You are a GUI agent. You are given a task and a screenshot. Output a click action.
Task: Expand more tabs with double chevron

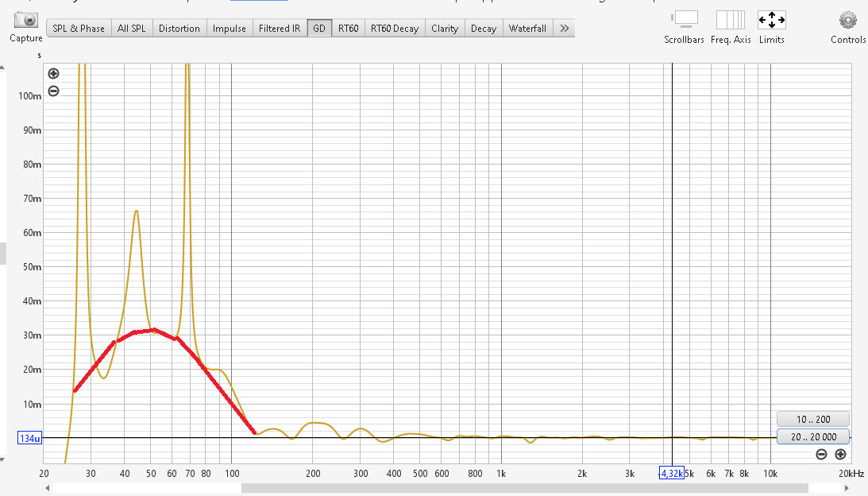(x=564, y=29)
